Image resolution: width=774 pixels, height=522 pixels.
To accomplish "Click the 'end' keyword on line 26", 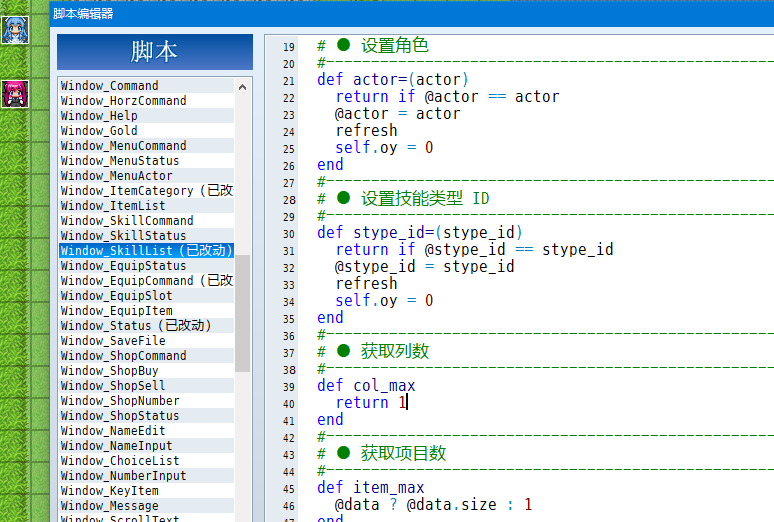I will (x=330, y=164).
